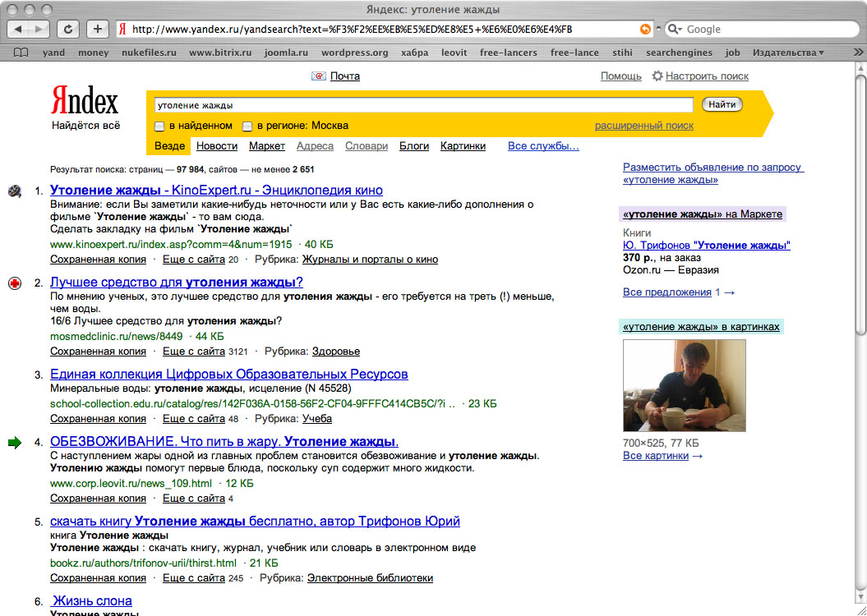Open the Картинки tab
This screenshot has height=616, width=867.
click(463, 146)
